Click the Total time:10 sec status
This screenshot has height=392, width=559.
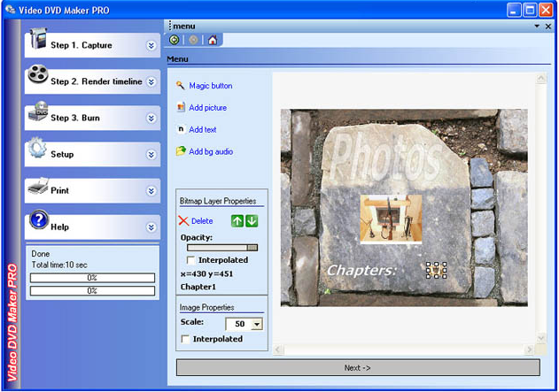click(x=59, y=265)
